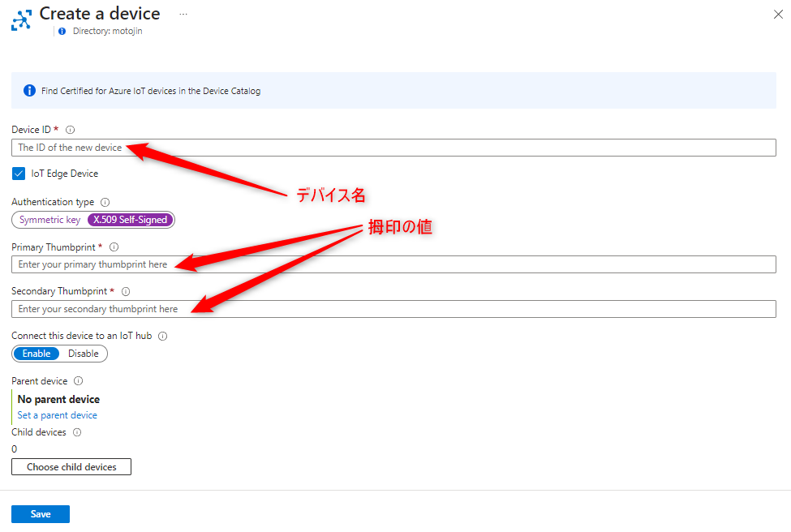Viewport: 791px width, 532px height.
Task: Click the IoT hub device logo icon
Action: tap(21, 20)
